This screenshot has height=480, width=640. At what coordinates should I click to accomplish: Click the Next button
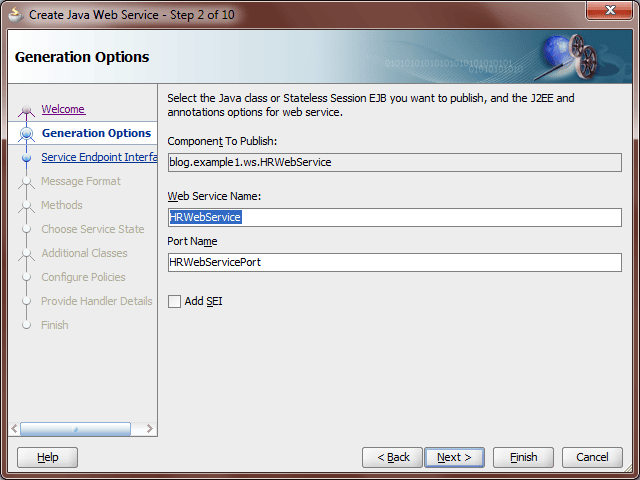[x=454, y=457]
